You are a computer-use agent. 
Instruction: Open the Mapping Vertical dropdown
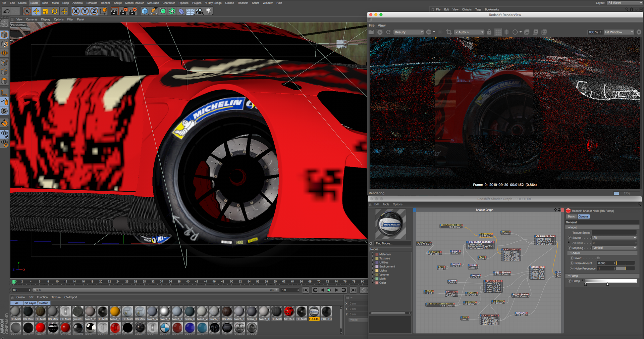click(x=614, y=248)
